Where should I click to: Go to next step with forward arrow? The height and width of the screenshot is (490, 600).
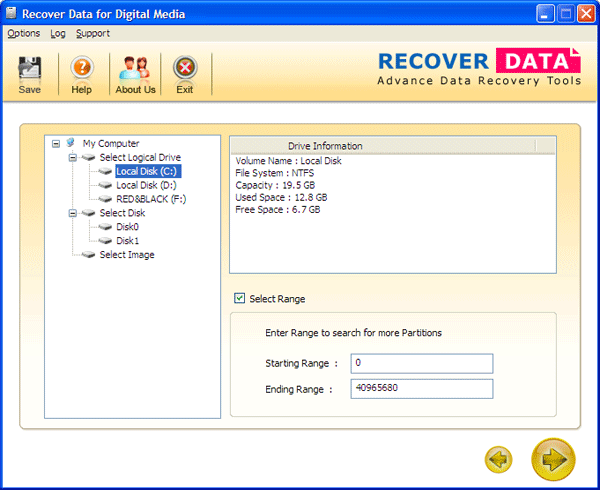(x=553, y=459)
